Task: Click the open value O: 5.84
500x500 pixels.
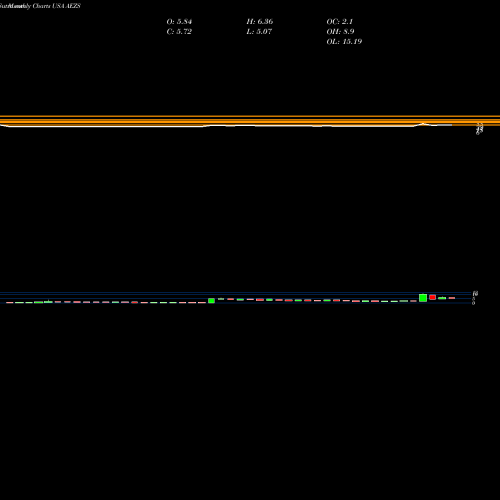Action: (179, 21)
